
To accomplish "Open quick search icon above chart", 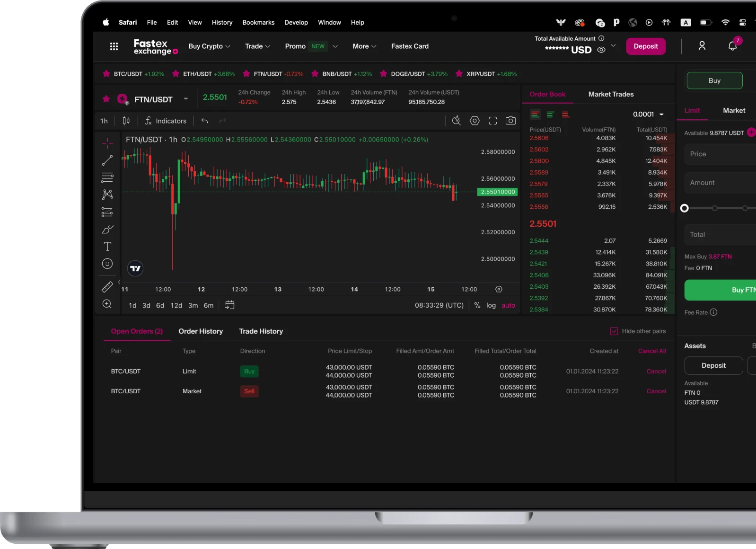I will (x=456, y=121).
